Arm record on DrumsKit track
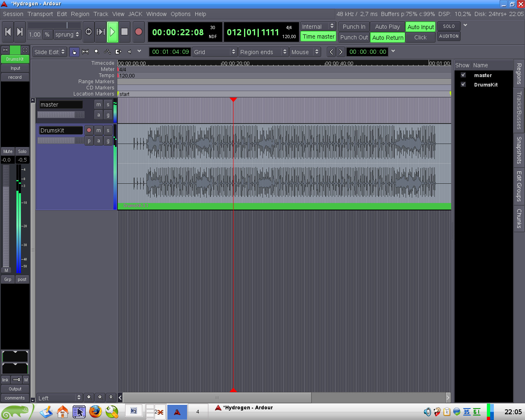The height and width of the screenshot is (420, 525). 89,130
